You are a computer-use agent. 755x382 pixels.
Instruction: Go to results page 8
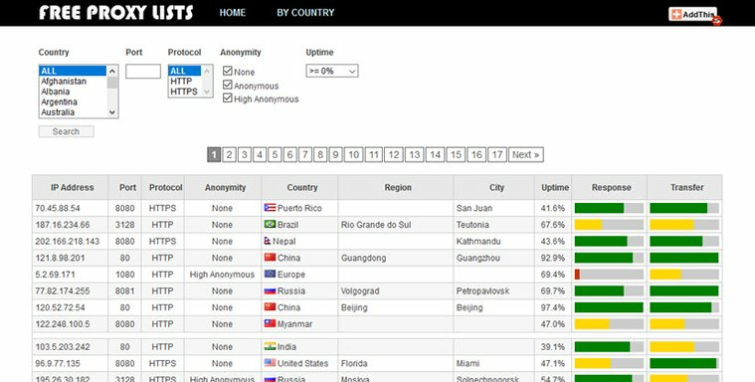tap(320, 155)
